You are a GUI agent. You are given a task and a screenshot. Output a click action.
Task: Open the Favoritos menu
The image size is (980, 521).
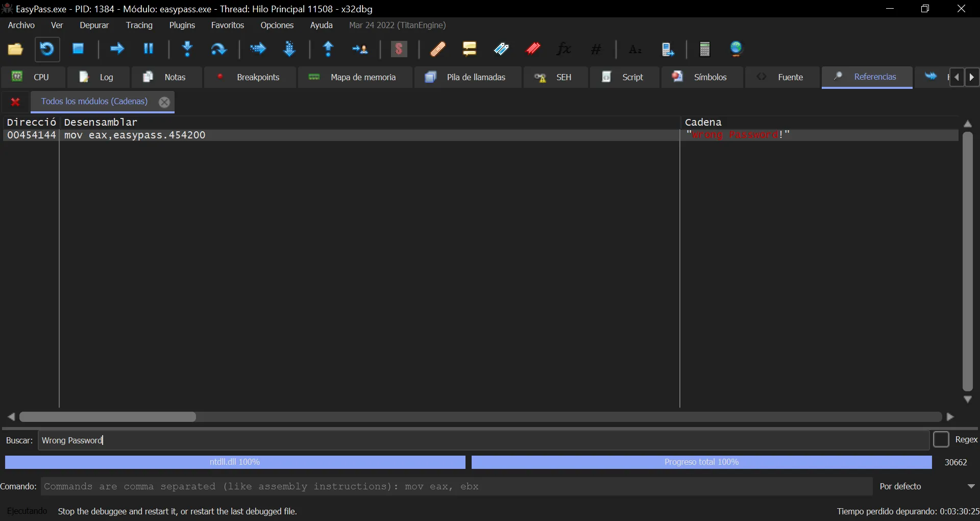point(228,25)
